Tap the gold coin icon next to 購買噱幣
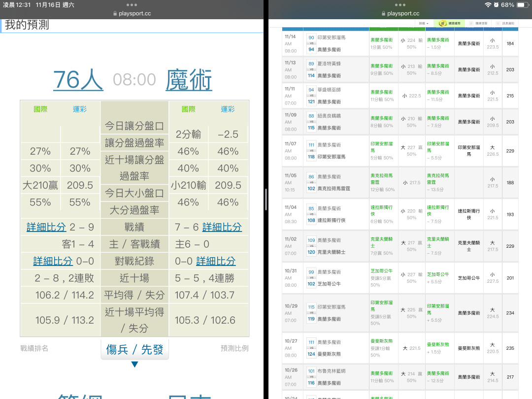This screenshot has width=532, height=399. click(x=442, y=24)
